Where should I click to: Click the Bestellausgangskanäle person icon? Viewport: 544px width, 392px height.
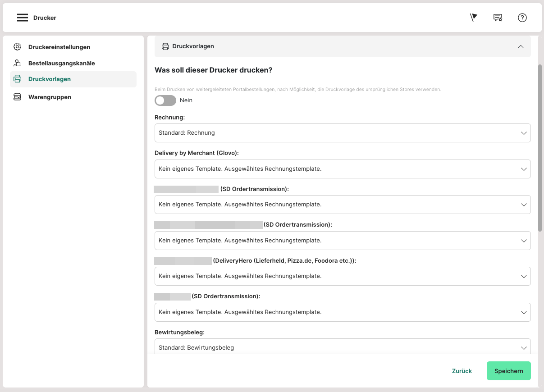click(18, 63)
